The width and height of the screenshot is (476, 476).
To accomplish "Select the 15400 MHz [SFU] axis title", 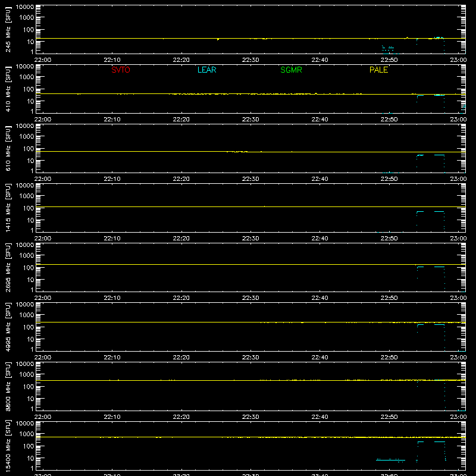I will point(8,446).
